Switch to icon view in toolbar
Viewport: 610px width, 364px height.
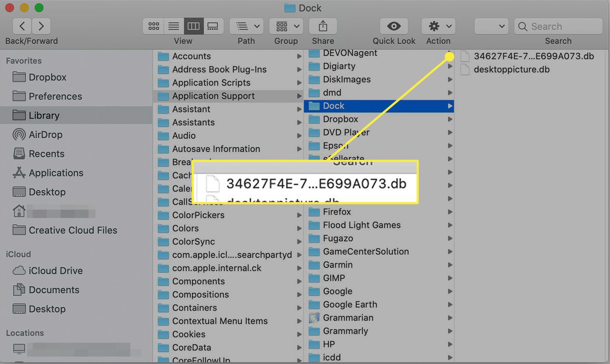pyautogui.click(x=153, y=26)
